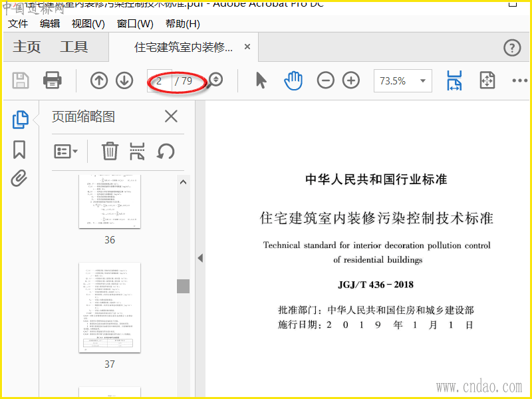Screen dimensions: 532x399
Task: Open the 窗口(W) menu
Action: 135,24
